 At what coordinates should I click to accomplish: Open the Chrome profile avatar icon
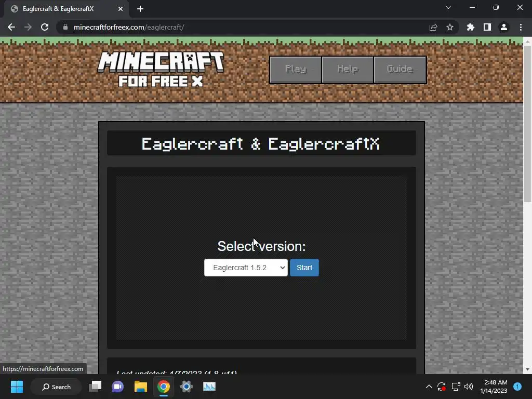[x=504, y=27]
